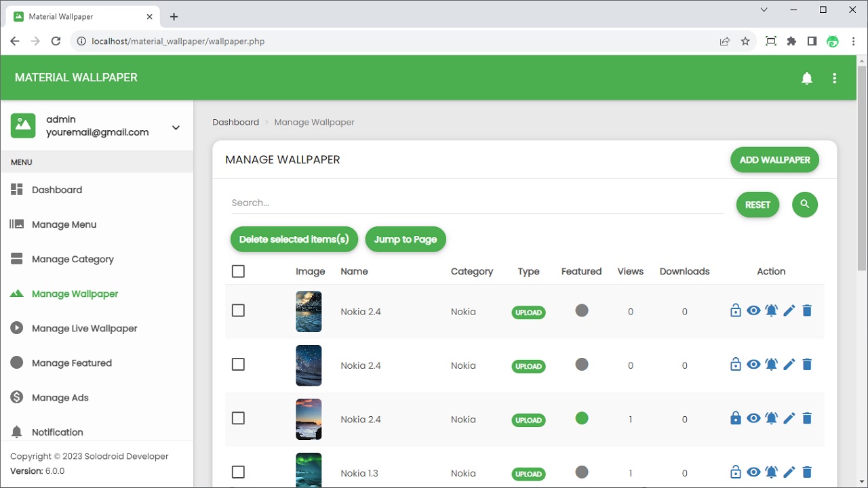Image resolution: width=868 pixels, height=488 pixels.
Task: Open a new browser tab with plus button
Action: click(x=174, y=16)
